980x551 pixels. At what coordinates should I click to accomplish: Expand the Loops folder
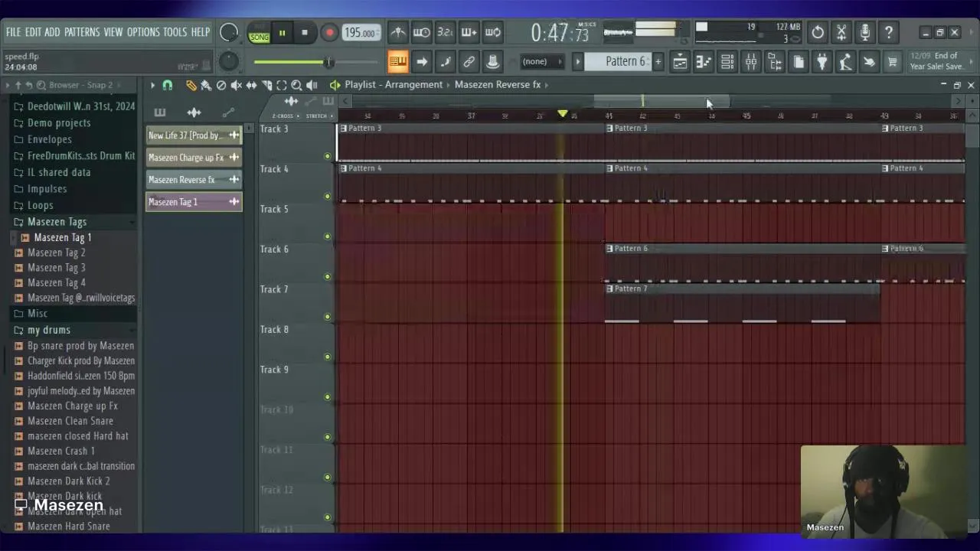click(40, 205)
